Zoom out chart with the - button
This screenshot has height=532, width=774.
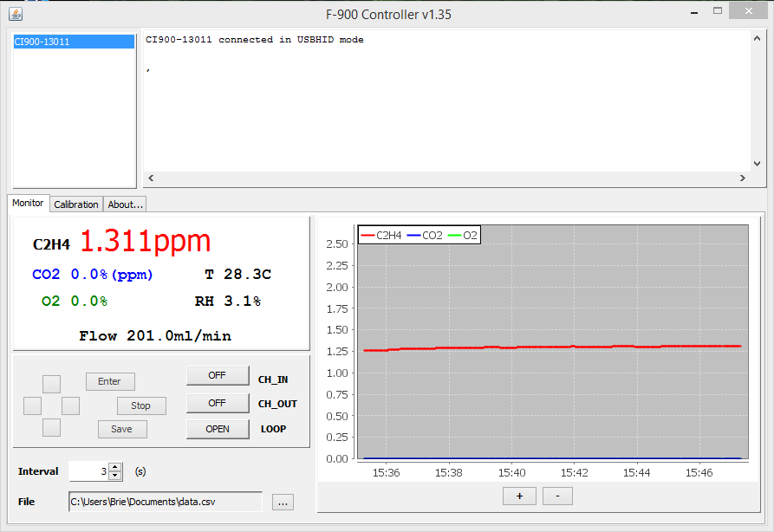click(x=557, y=496)
